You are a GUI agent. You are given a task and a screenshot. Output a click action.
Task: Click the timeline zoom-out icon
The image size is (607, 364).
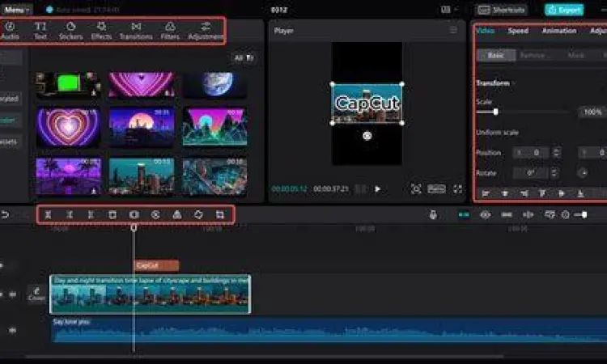566,214
